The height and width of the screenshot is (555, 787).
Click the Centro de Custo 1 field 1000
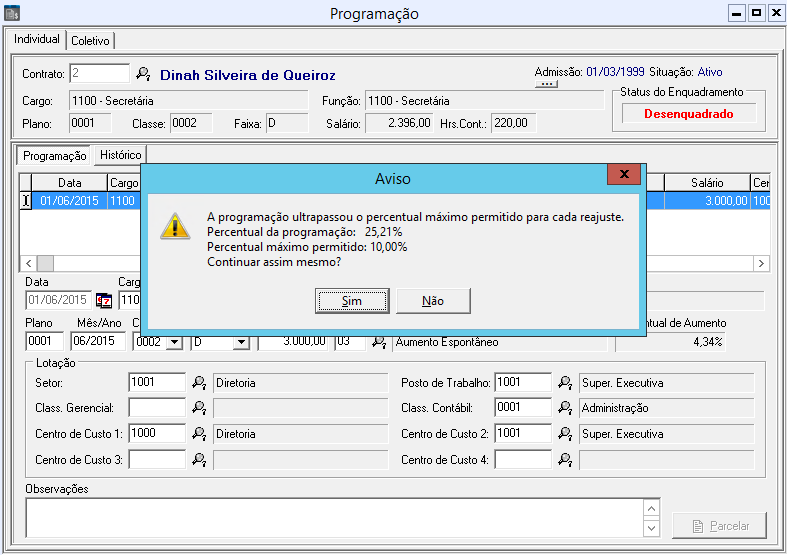(157, 433)
